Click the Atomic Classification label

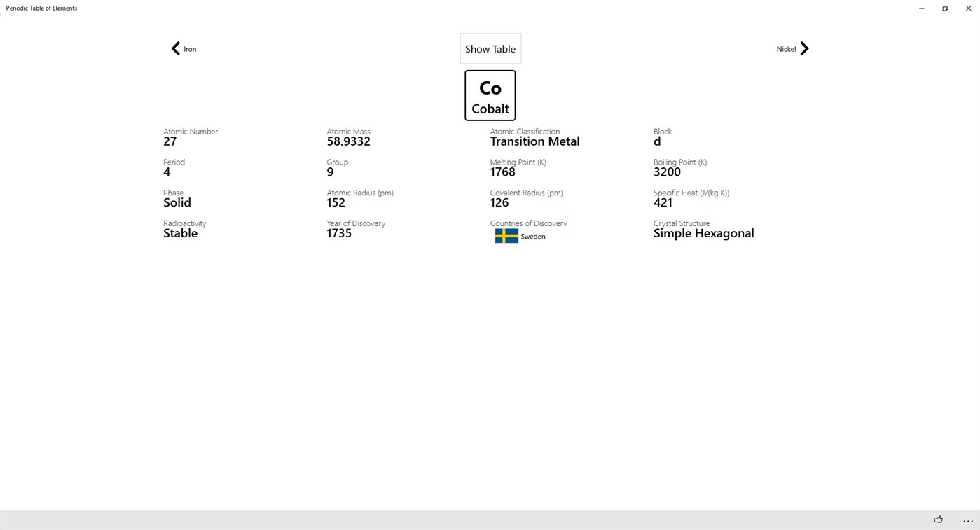(x=525, y=132)
